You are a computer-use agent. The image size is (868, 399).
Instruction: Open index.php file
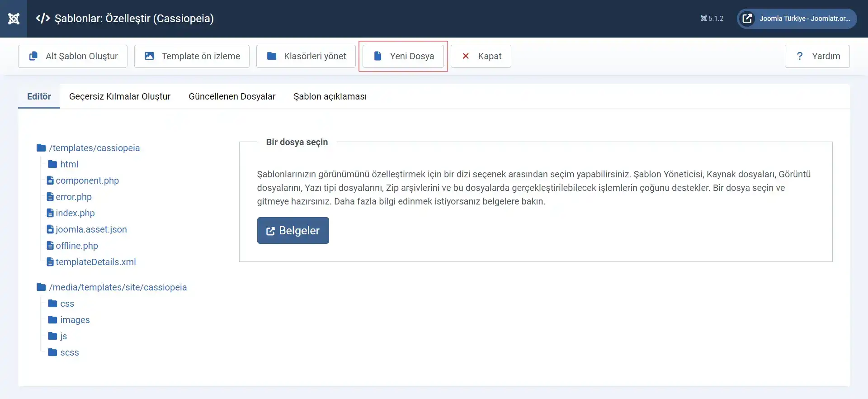click(x=75, y=213)
